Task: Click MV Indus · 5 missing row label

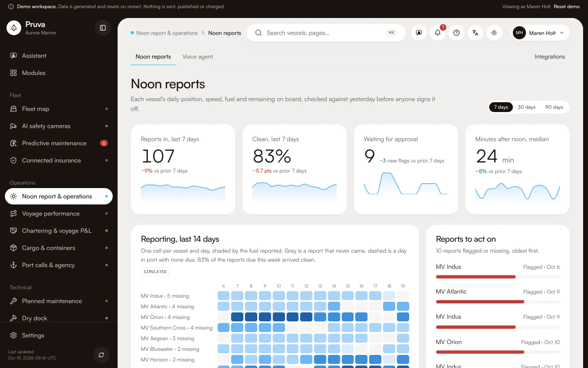Action: 165,296
